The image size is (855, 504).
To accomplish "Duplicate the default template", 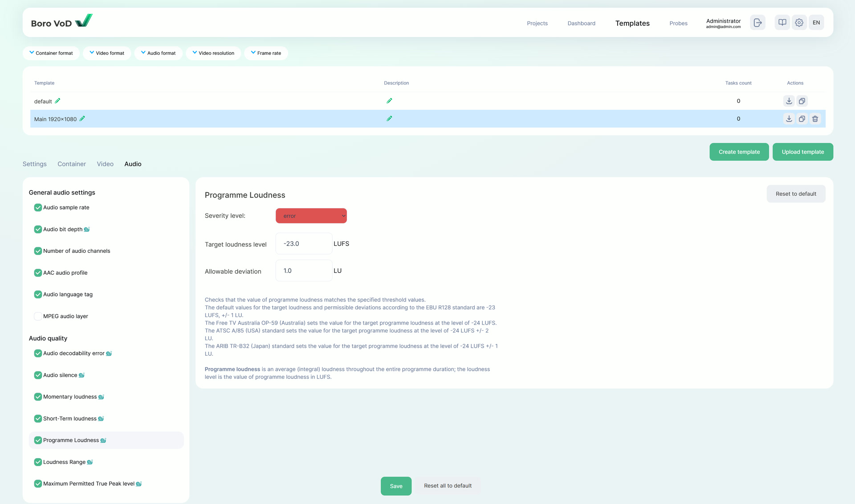I will [x=802, y=101].
